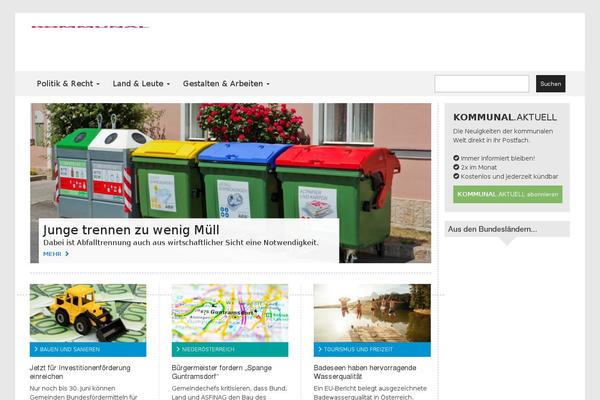Open article Jetzt für Investitionenförderung einreichen
This screenshot has height=400, width=600.
(x=80, y=372)
